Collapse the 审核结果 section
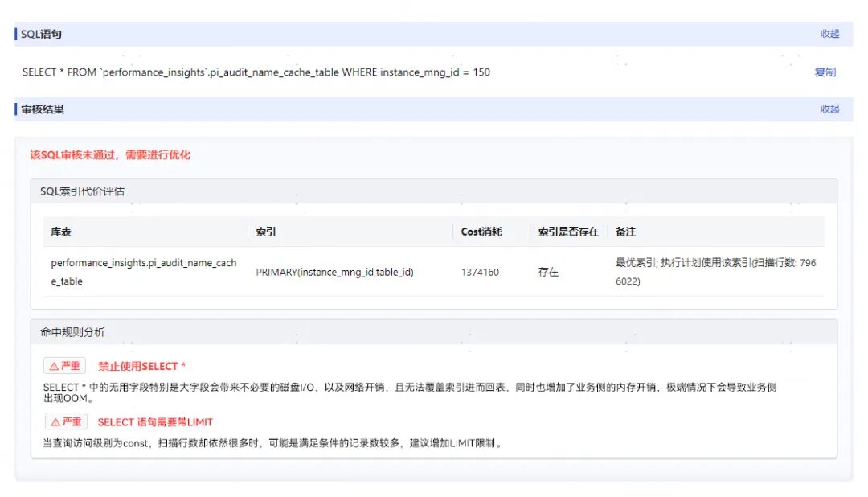This screenshot has height=497, width=868. [x=829, y=109]
